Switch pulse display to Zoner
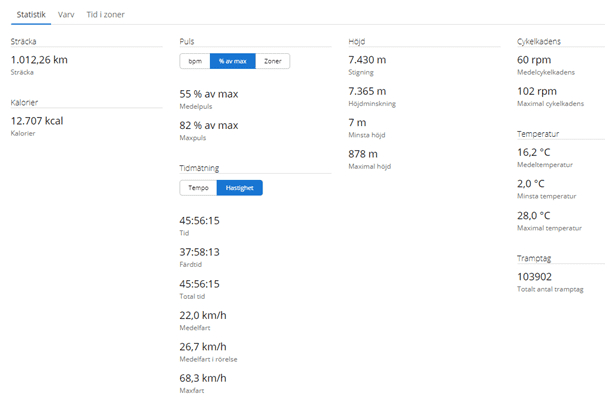This screenshot has height=403, width=605. (x=271, y=61)
